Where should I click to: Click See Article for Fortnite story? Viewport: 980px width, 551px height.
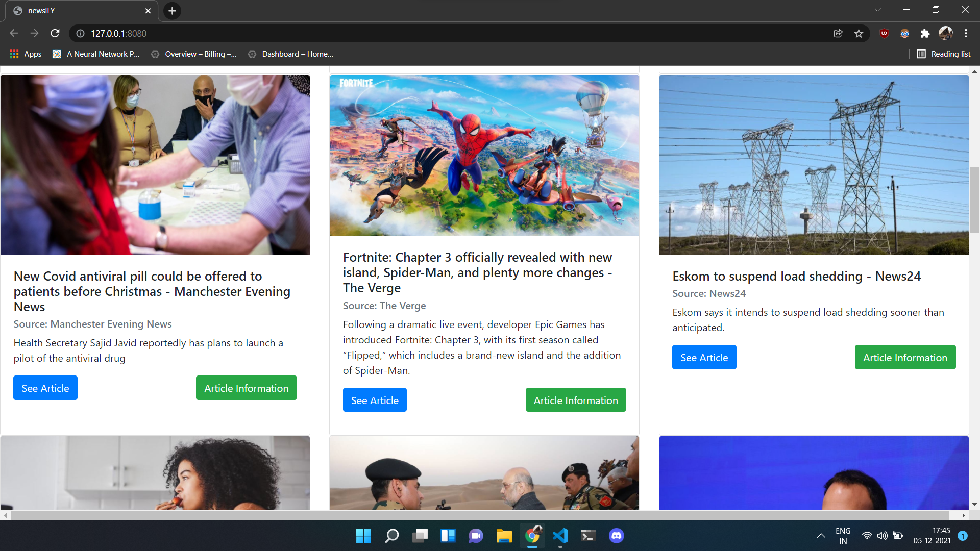coord(375,400)
